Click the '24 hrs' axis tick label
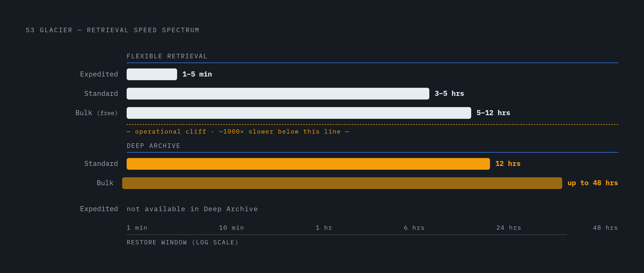644x273 pixels. coord(509,228)
